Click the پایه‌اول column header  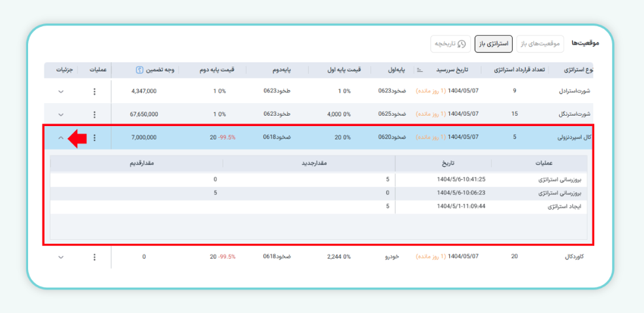(x=394, y=69)
